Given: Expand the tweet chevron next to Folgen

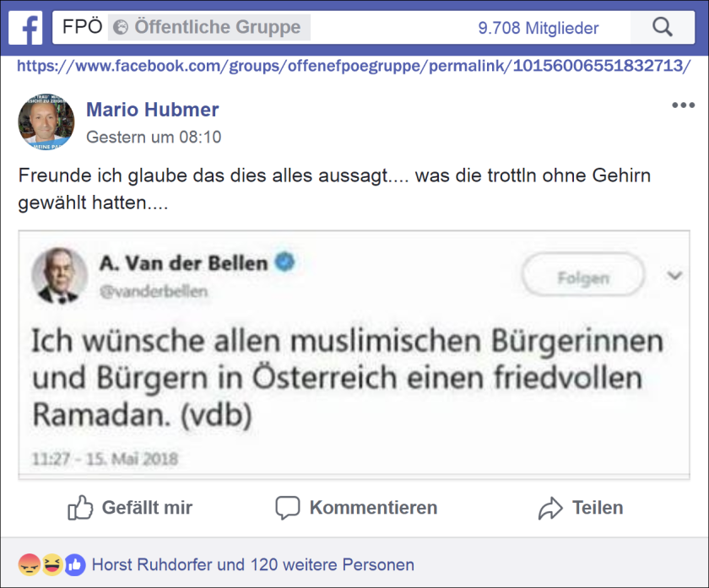Looking at the screenshot, I should pyautogui.click(x=674, y=275).
